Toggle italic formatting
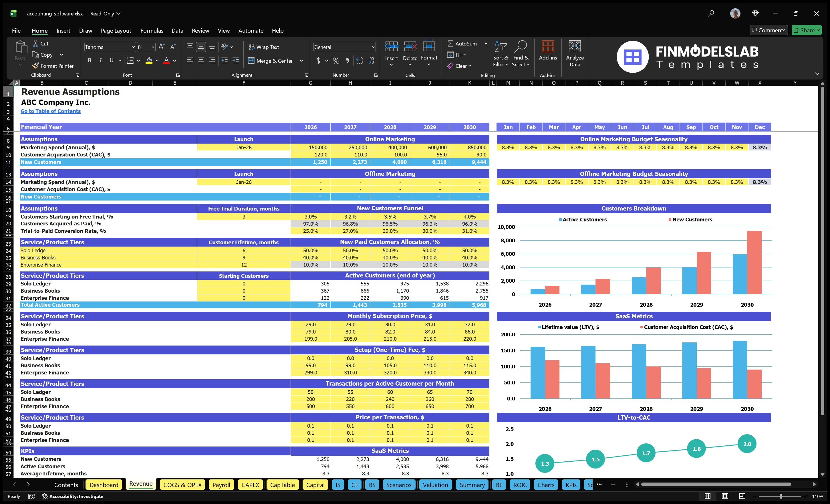This screenshot has width=830, height=504. [x=100, y=61]
